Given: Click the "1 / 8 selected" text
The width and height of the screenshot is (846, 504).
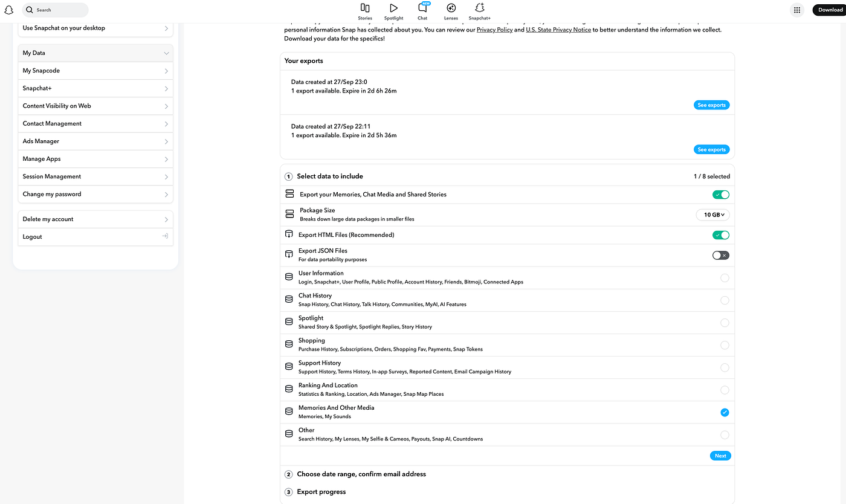Looking at the screenshot, I should coord(712,176).
